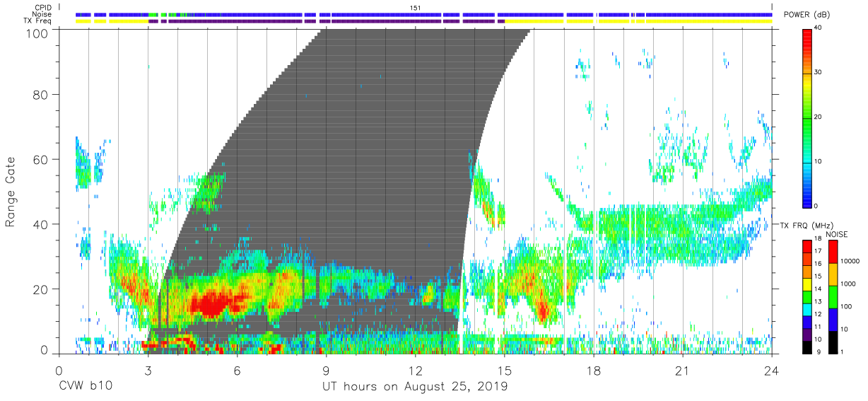Click the CVW b10 radar beam label
Image resolution: width=868 pixels, height=401 pixels.
click(x=85, y=387)
